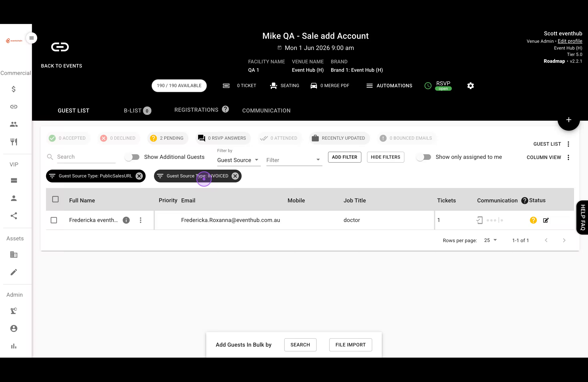Open the info icon for Fredericka
The width and height of the screenshot is (588, 382).
[126, 220]
